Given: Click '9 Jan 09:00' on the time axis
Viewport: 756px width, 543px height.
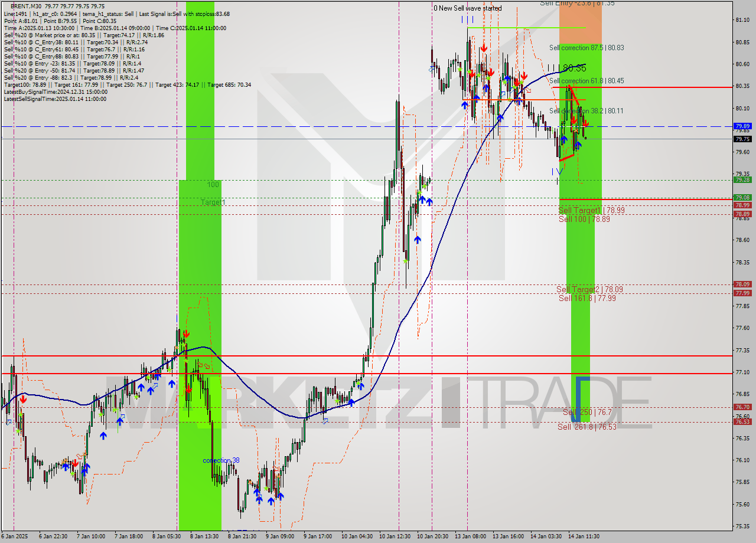Looking at the screenshot, I should coord(281,537).
